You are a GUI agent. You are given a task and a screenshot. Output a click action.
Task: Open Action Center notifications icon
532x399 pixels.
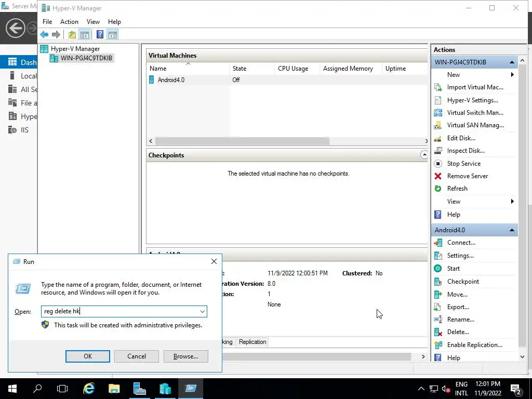click(x=516, y=389)
